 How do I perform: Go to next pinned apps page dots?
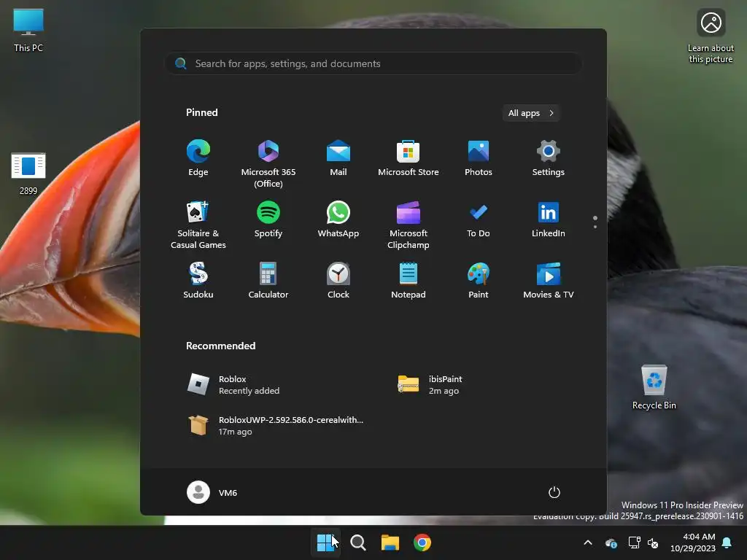point(595,222)
